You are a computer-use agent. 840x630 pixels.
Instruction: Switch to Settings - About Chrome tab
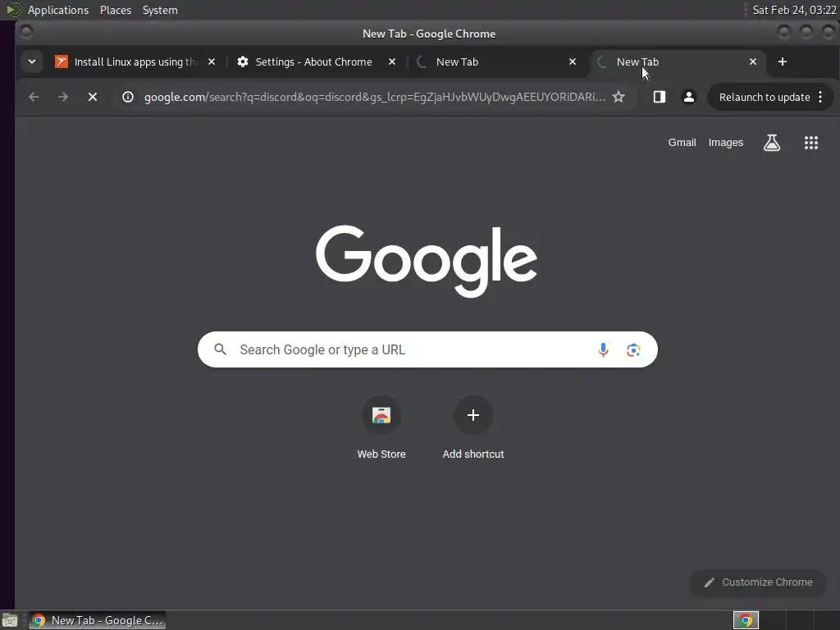coord(316,62)
